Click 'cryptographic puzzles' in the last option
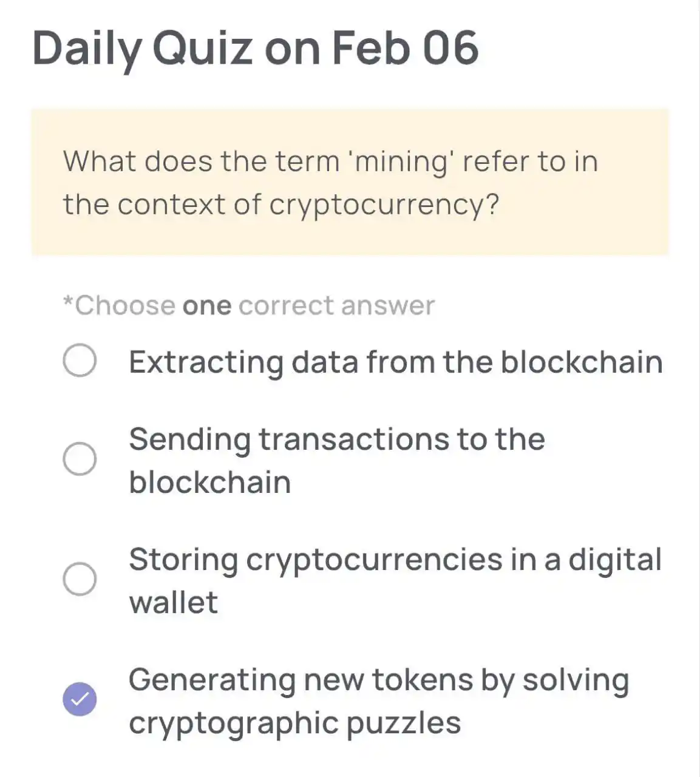The image size is (700, 777). pos(295,724)
